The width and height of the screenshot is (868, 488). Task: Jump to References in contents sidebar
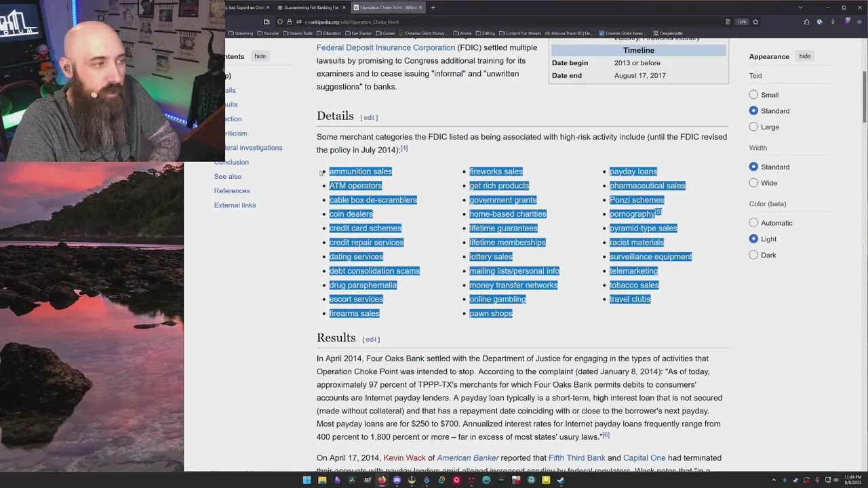[x=232, y=190]
